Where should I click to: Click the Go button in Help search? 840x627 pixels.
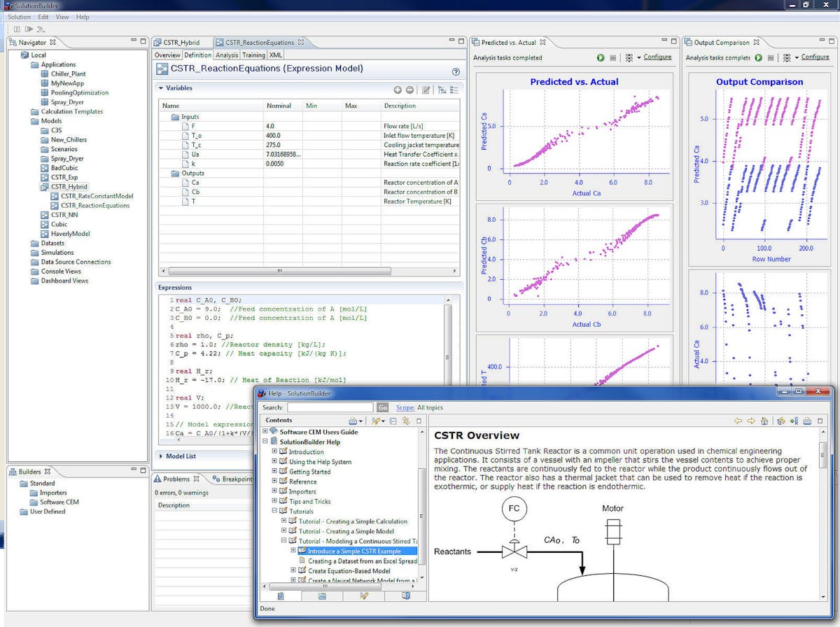click(384, 407)
